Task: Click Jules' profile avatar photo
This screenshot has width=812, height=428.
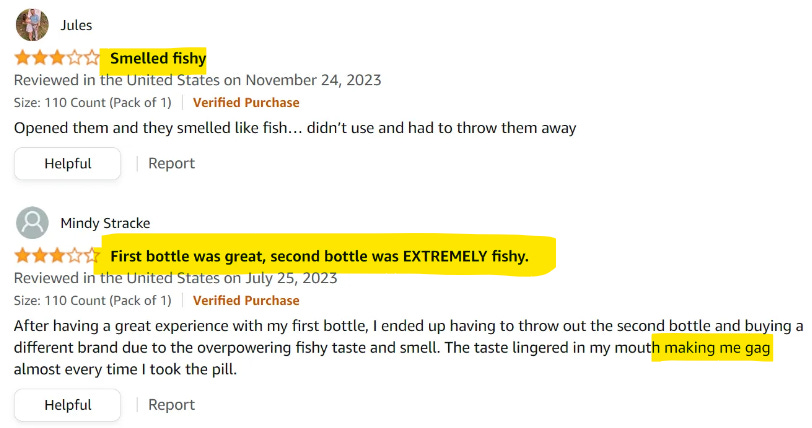Action: [x=32, y=24]
